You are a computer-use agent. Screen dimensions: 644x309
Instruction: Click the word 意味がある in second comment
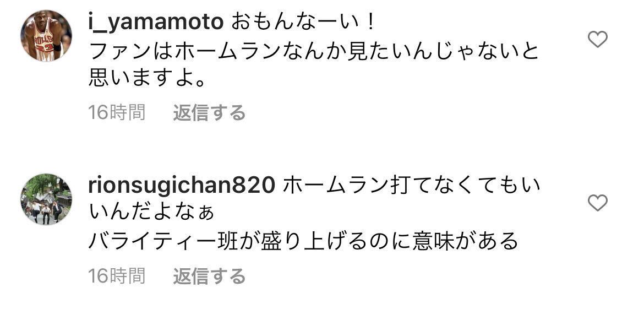(x=465, y=241)
